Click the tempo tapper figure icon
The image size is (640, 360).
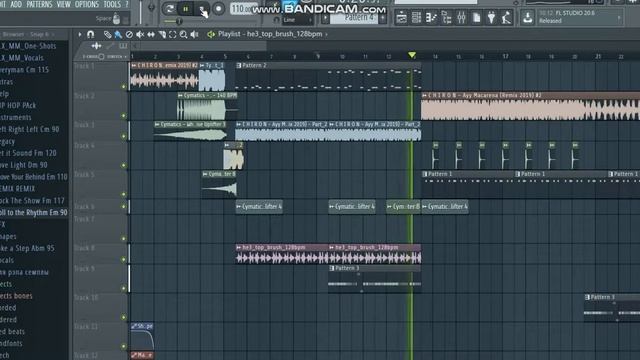point(506,18)
